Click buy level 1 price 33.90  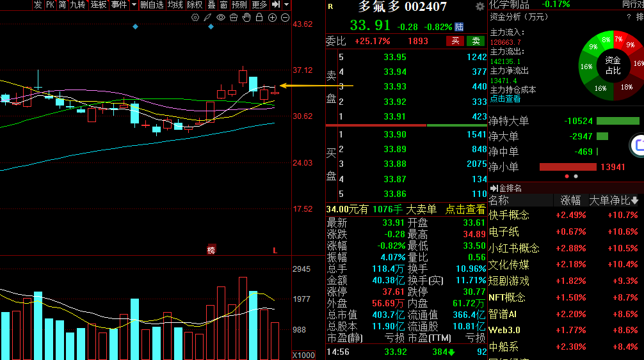click(395, 134)
